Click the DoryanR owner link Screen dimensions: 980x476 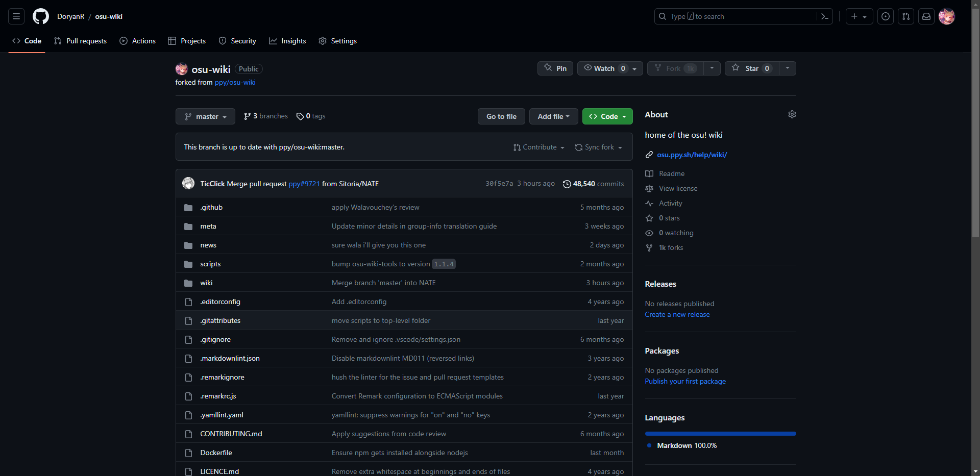click(71, 16)
